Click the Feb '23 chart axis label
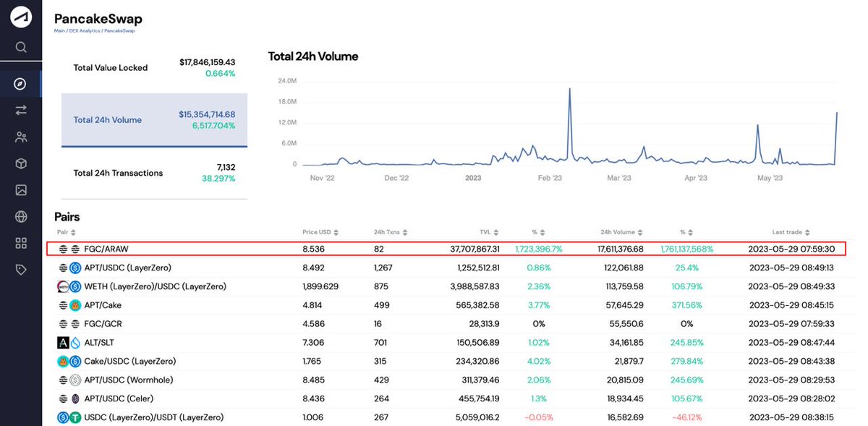The image size is (868, 426). tap(549, 178)
